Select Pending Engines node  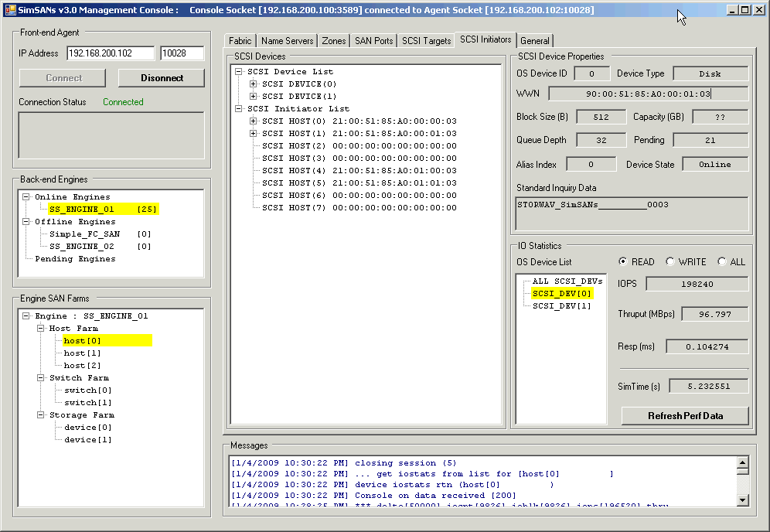[x=75, y=258]
